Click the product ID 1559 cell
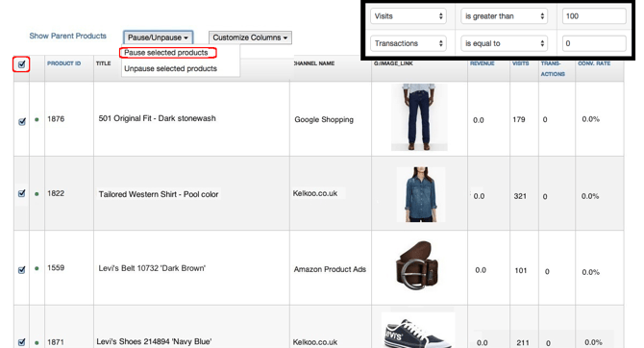Screen dimensions: 644x348 56,267
